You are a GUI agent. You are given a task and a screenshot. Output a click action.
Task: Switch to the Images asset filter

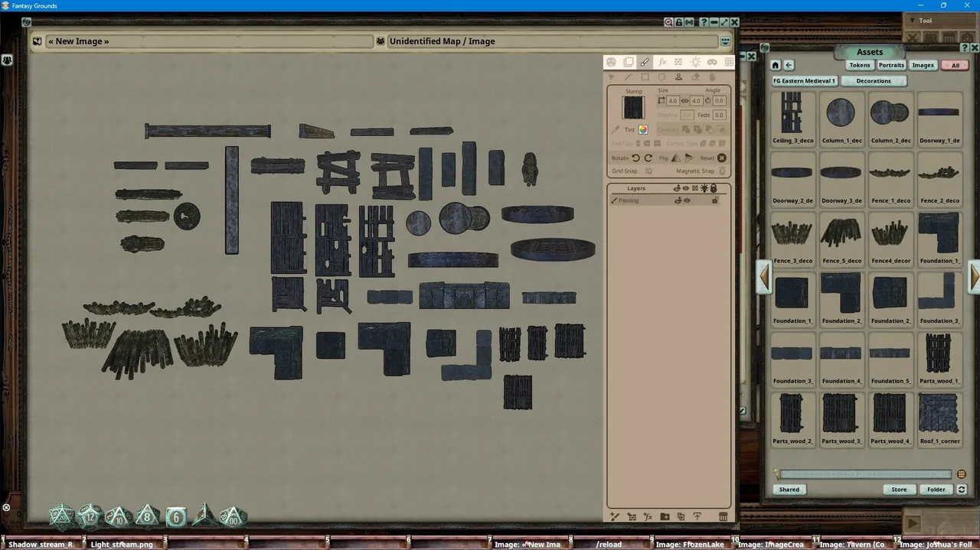click(x=923, y=65)
